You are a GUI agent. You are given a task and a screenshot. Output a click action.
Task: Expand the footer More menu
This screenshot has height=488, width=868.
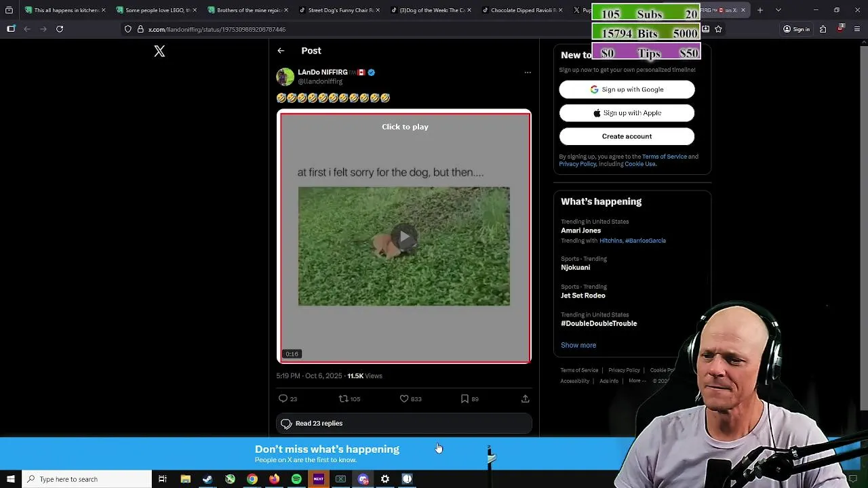(x=637, y=381)
